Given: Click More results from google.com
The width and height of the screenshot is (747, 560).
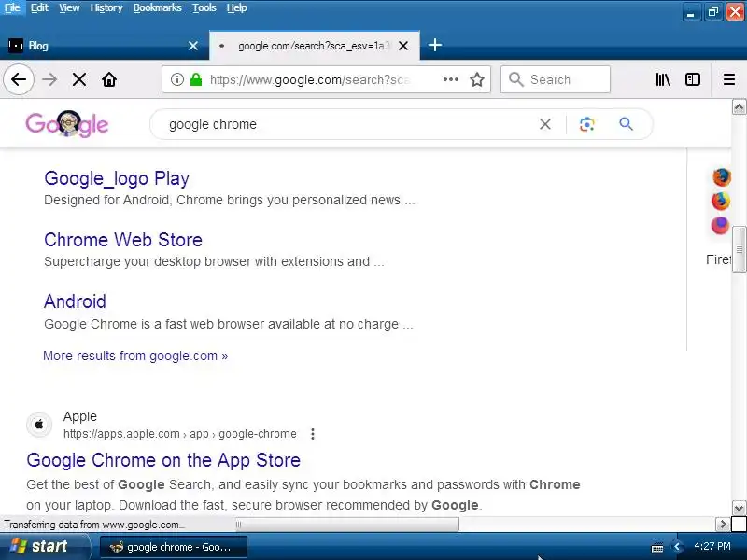Looking at the screenshot, I should pyautogui.click(x=135, y=356).
